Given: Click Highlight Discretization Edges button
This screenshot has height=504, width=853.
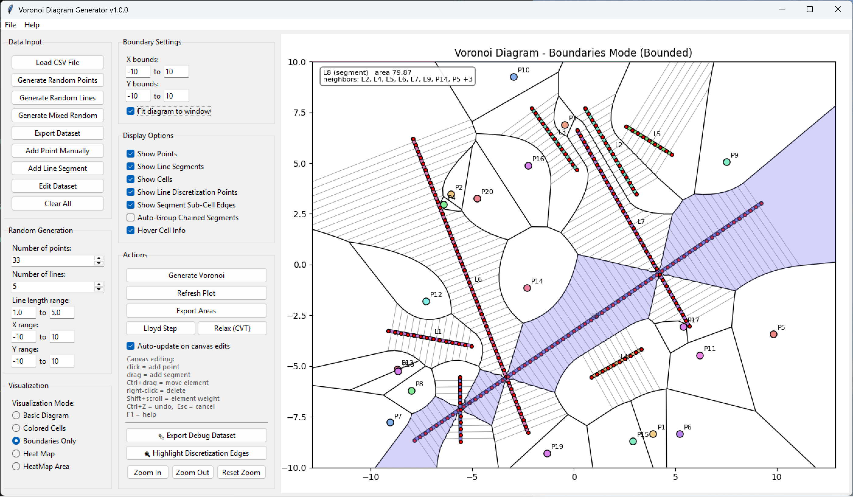Looking at the screenshot, I should (196, 453).
